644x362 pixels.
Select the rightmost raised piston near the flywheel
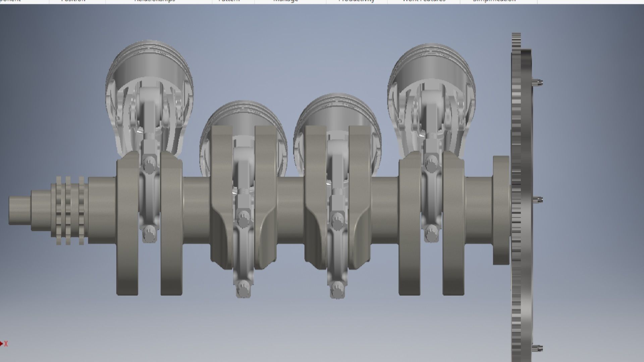point(432,101)
